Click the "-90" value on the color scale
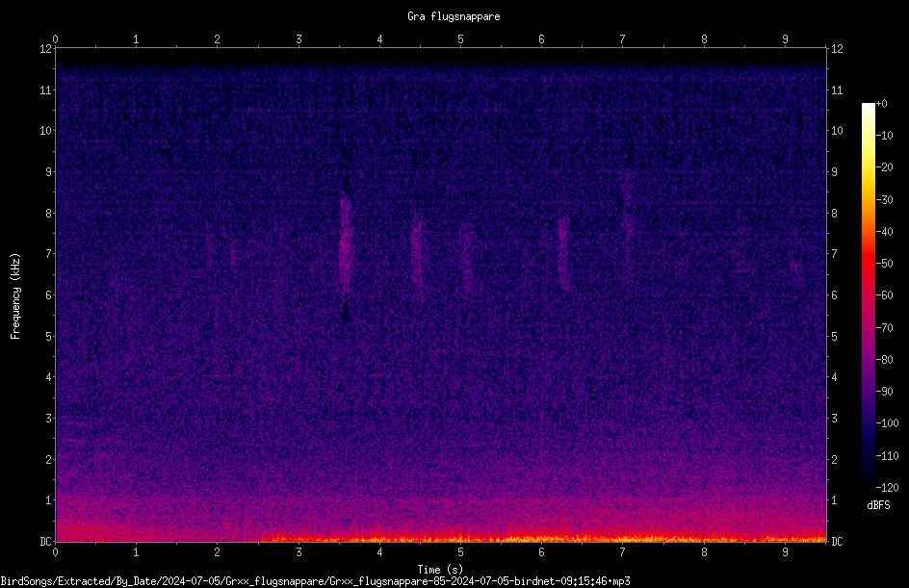Viewport: 909px width, 588px height. [x=884, y=392]
